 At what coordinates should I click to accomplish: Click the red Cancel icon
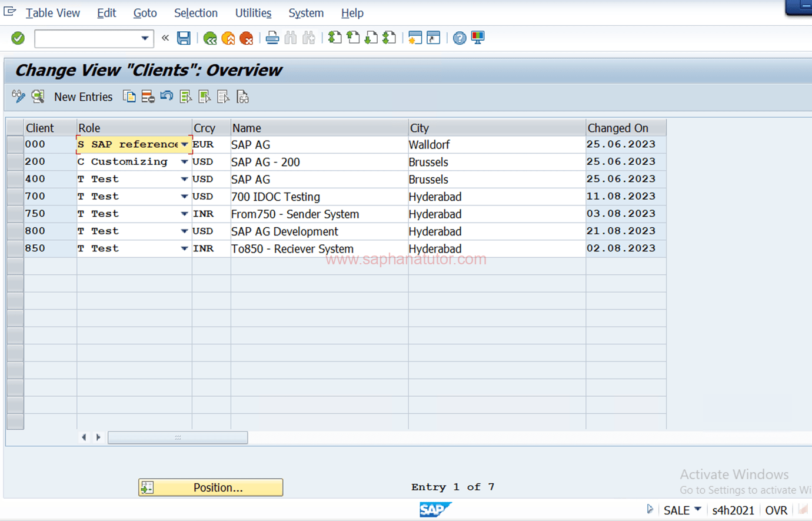(247, 38)
